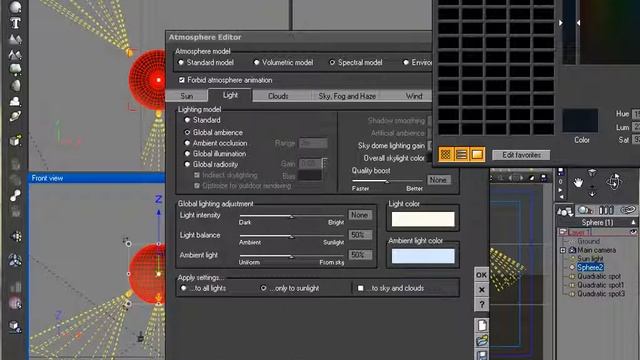Switch favorites to single swatch view icon
Viewport: 640px width, 360px height.
click(x=477, y=154)
